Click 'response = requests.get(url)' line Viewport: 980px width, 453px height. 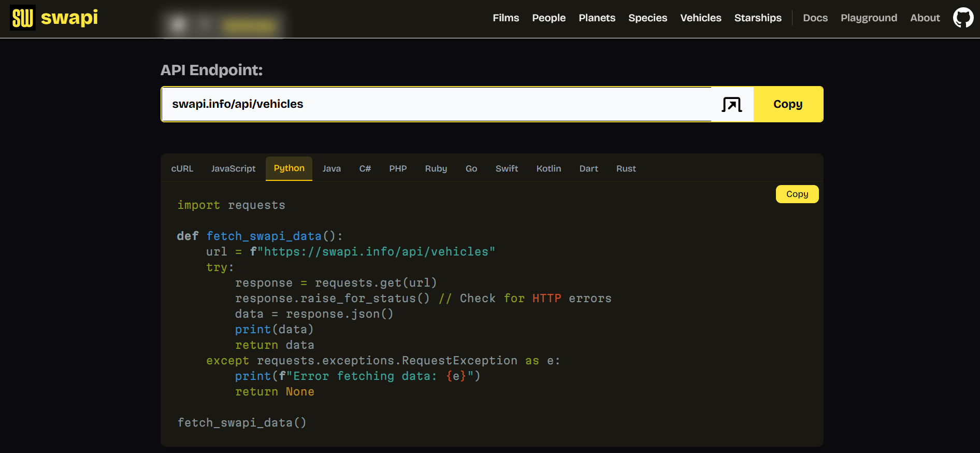tap(336, 283)
